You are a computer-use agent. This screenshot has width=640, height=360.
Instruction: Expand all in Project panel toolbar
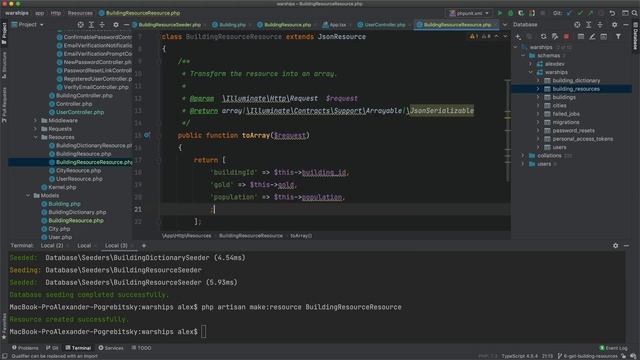(x=91, y=25)
